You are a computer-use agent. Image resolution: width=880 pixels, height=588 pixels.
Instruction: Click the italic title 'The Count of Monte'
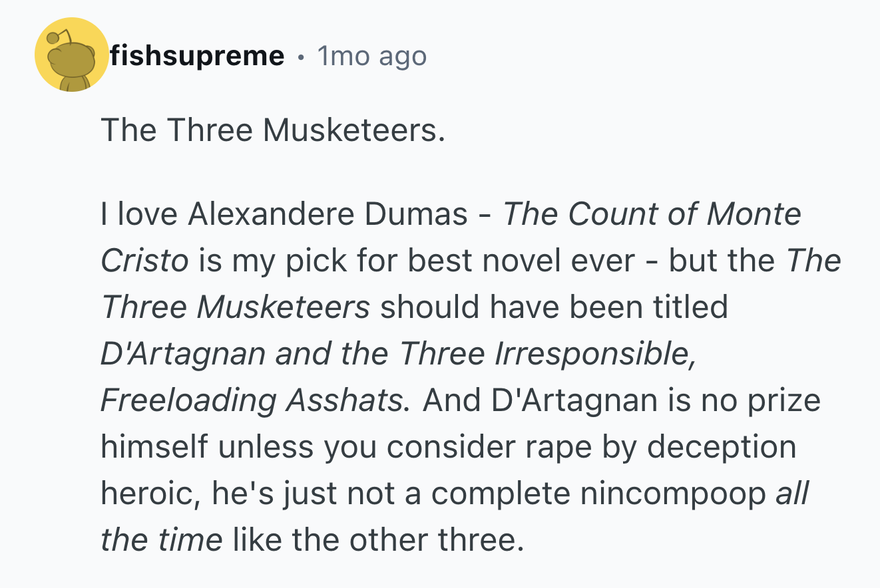click(x=652, y=214)
